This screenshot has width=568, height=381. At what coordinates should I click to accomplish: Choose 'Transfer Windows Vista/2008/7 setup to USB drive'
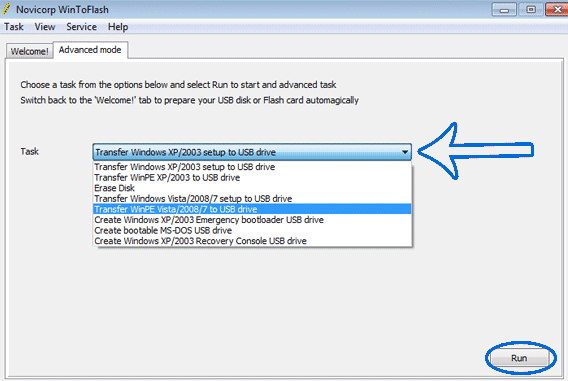tap(252, 198)
